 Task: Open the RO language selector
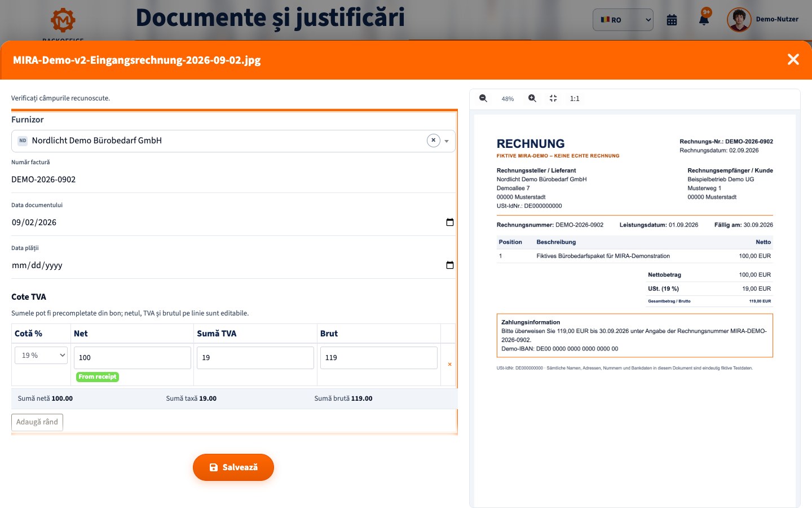[623, 20]
